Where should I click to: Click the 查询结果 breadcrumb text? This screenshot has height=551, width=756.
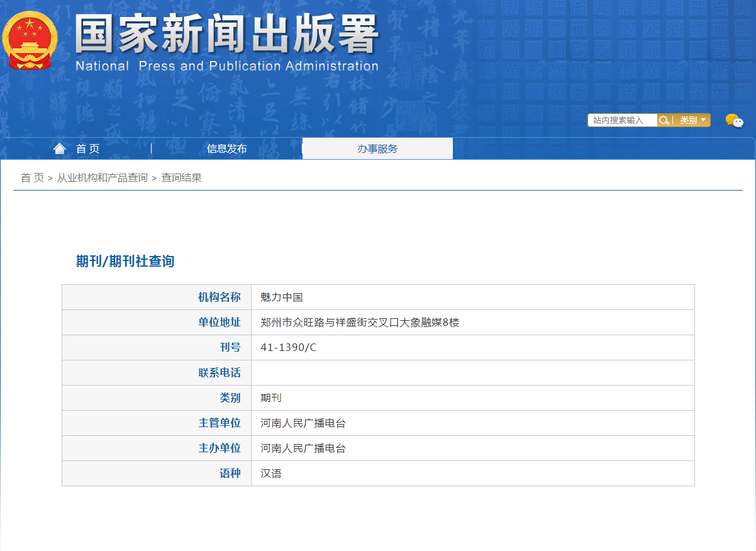point(181,178)
